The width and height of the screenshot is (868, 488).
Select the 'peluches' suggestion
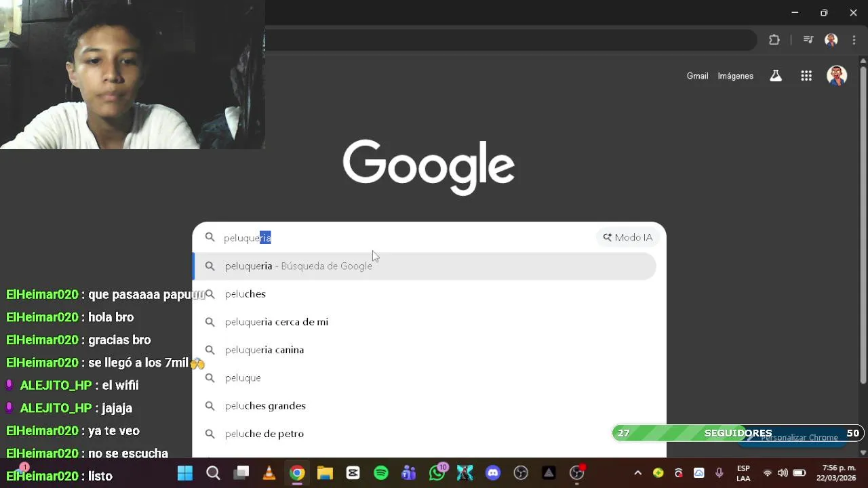point(425,293)
